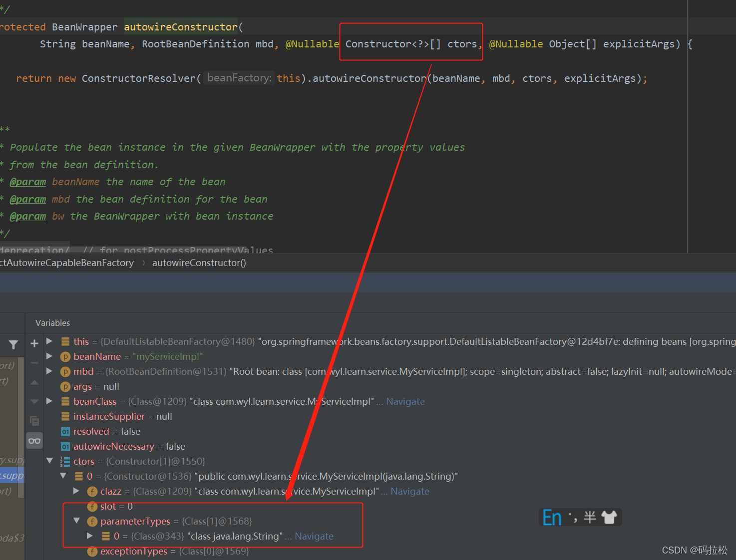Click the parameter icon beside beanName
The width and height of the screenshot is (736, 560).
click(x=65, y=357)
